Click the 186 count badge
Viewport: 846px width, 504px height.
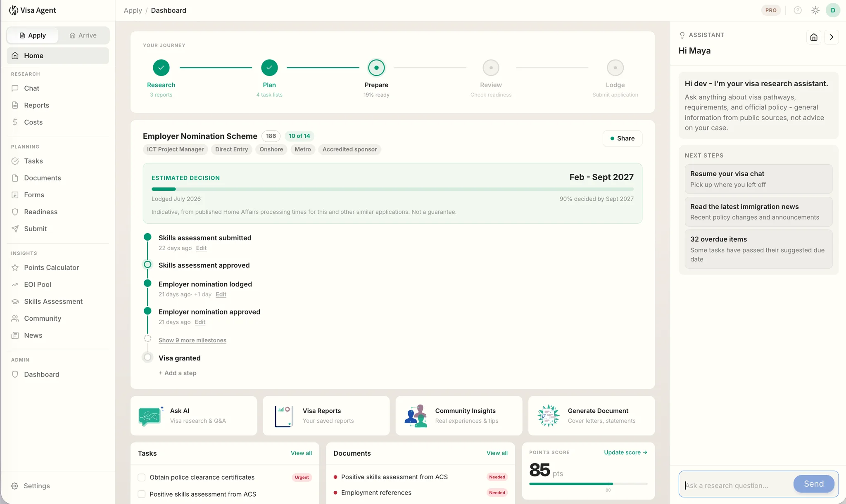[271, 136]
